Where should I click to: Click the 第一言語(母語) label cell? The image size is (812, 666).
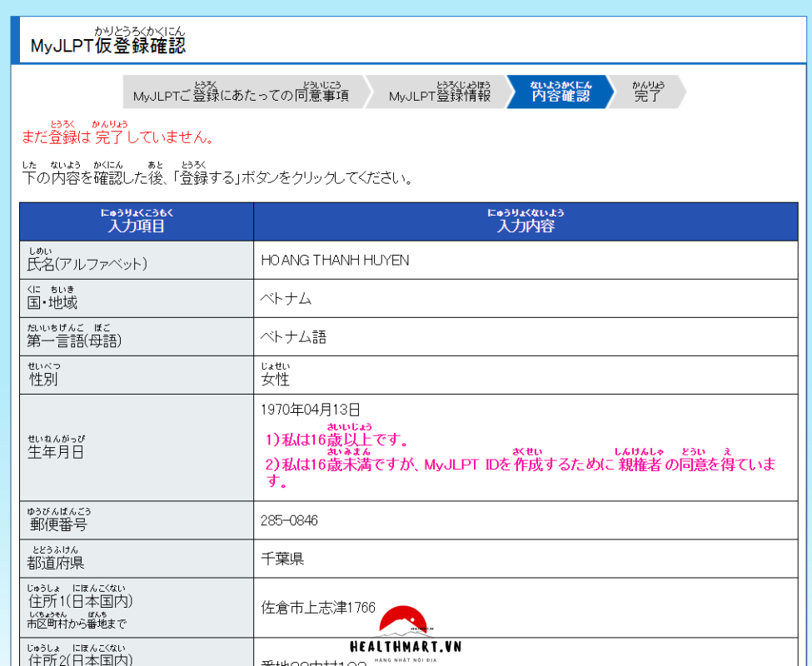(x=137, y=337)
